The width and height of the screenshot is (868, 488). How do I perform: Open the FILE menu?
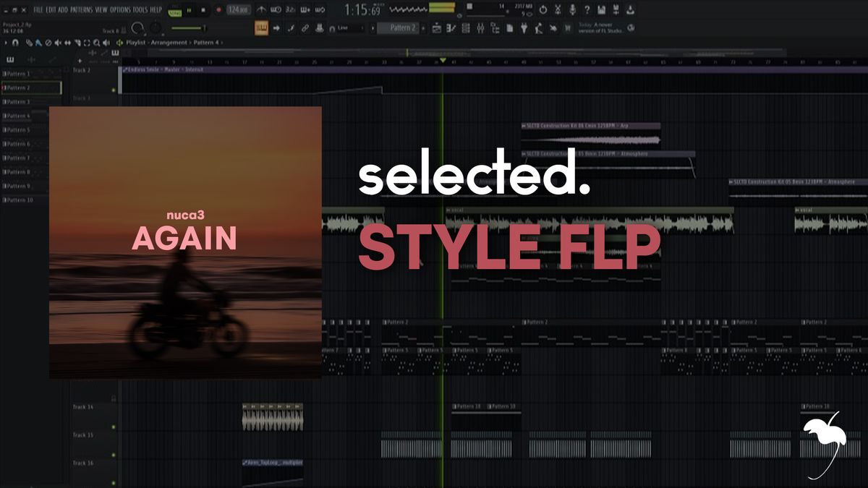point(38,10)
